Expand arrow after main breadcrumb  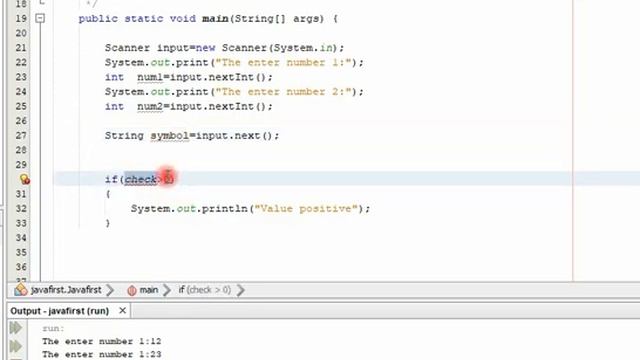click(167, 290)
